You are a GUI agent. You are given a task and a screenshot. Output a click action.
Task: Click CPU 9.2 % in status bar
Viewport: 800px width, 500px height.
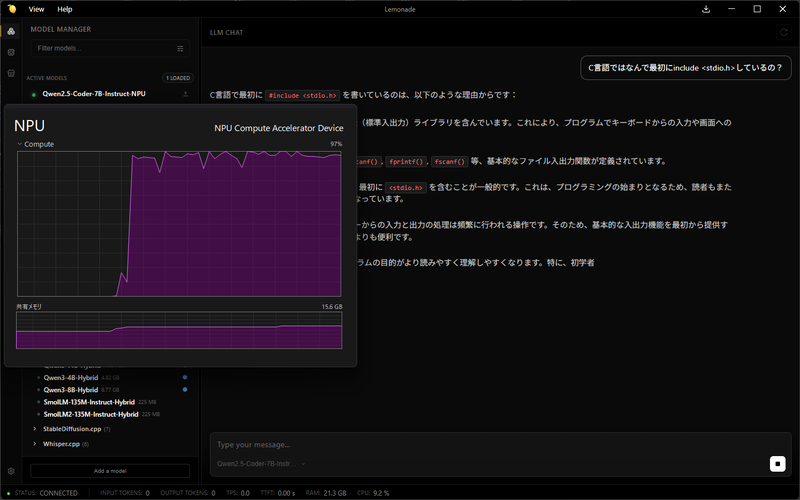click(x=373, y=493)
